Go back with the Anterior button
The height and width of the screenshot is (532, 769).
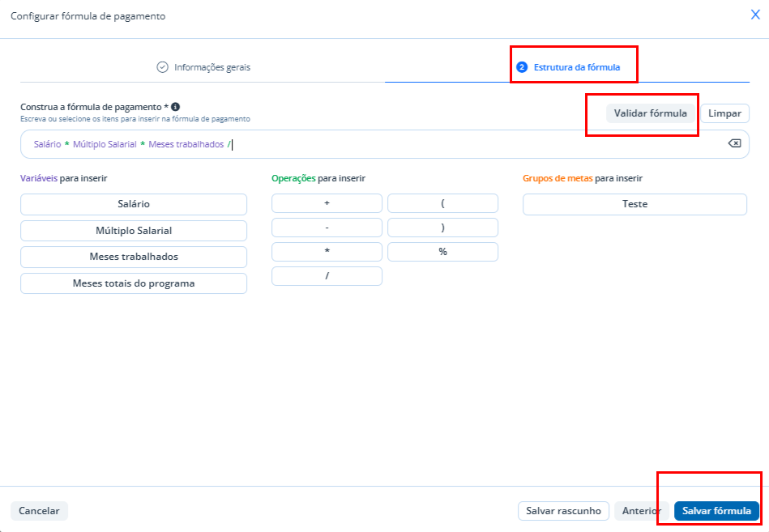coord(642,511)
